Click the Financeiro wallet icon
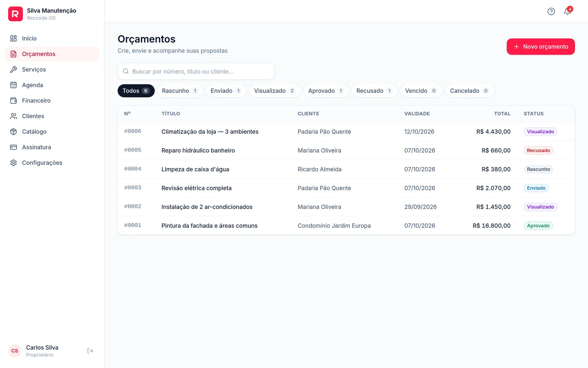The height and width of the screenshot is (368, 588). tap(14, 100)
